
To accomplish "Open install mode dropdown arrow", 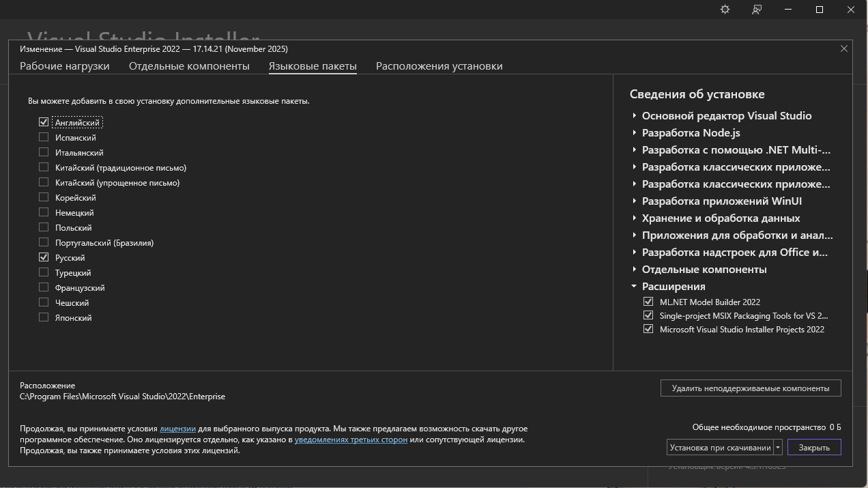I will 778,448.
